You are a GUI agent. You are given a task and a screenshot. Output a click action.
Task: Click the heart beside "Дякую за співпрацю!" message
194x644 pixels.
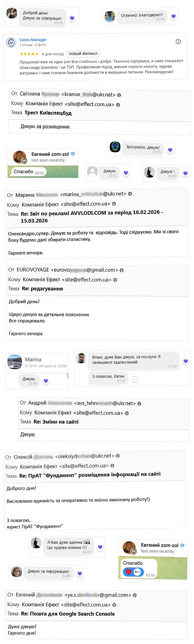tap(72, 18)
